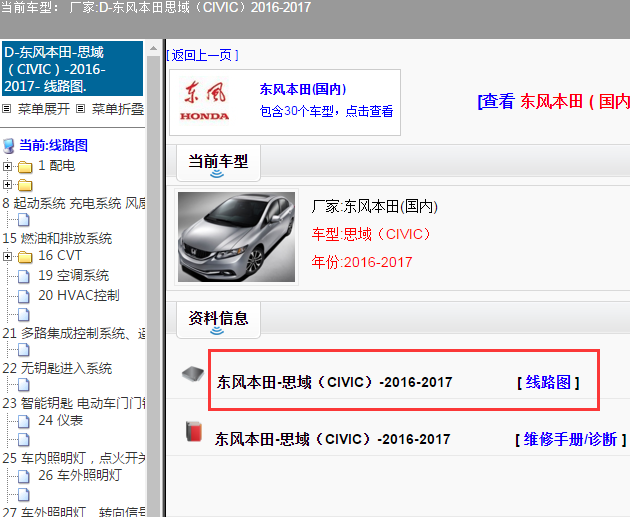
Task: Expand the 16 CVT tree node
Action: 7,256
